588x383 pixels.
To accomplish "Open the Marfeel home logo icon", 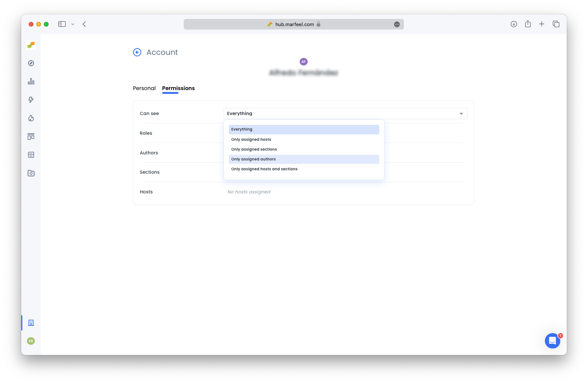I will tap(31, 45).
